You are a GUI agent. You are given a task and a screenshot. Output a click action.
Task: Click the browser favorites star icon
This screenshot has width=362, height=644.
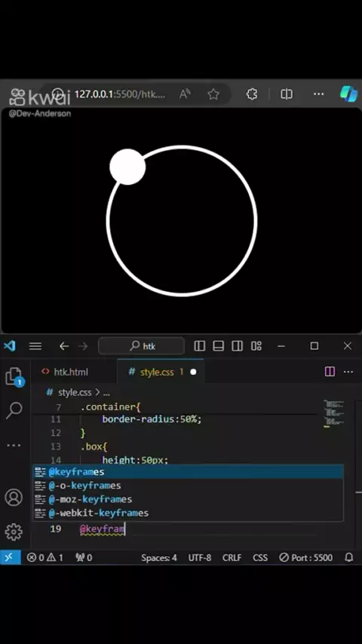[x=213, y=94]
